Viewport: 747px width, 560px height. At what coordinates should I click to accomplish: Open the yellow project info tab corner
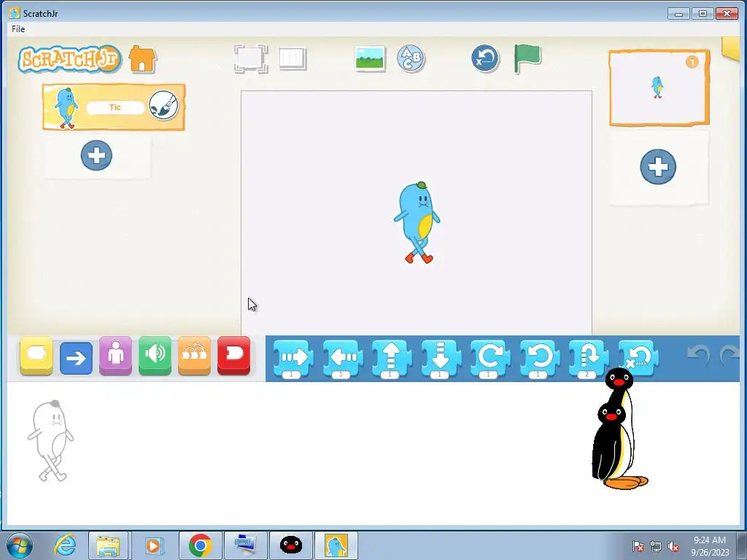click(x=731, y=49)
